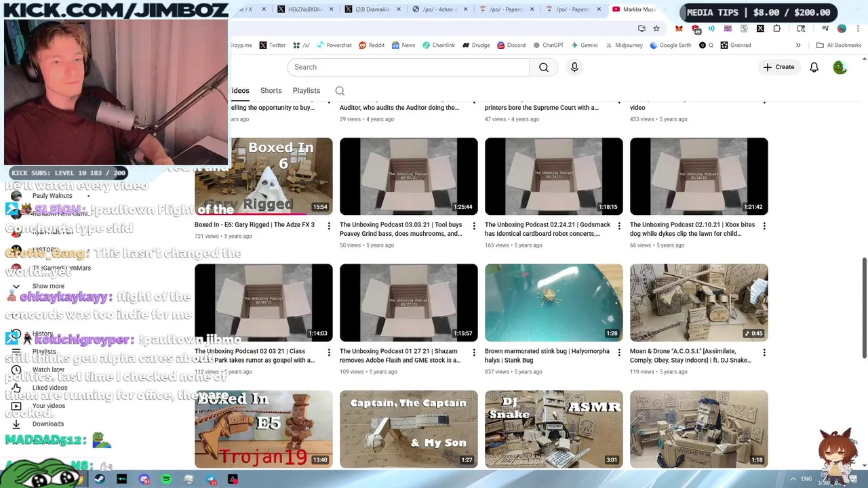Activate voice search microphone icon
Image resolution: width=868 pixels, height=488 pixels.
pos(574,67)
